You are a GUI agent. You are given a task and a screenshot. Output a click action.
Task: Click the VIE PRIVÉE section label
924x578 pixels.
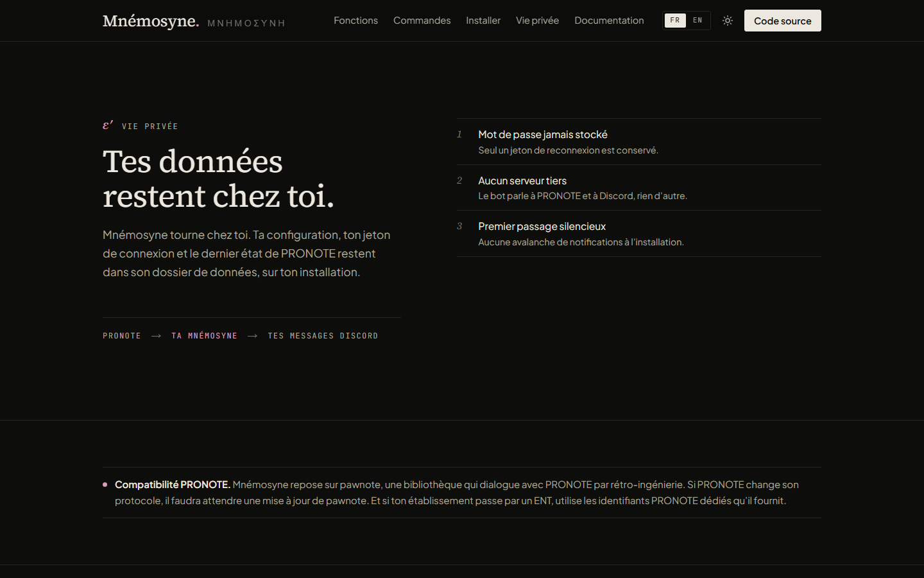click(x=150, y=127)
